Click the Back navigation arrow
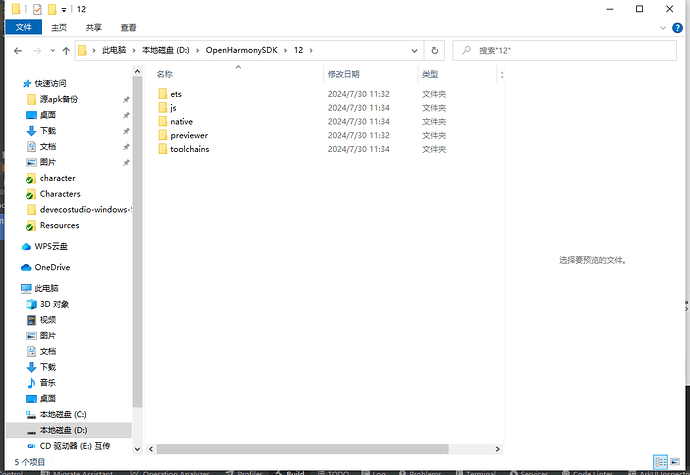Viewport: 690px width, 475px height. click(18, 51)
